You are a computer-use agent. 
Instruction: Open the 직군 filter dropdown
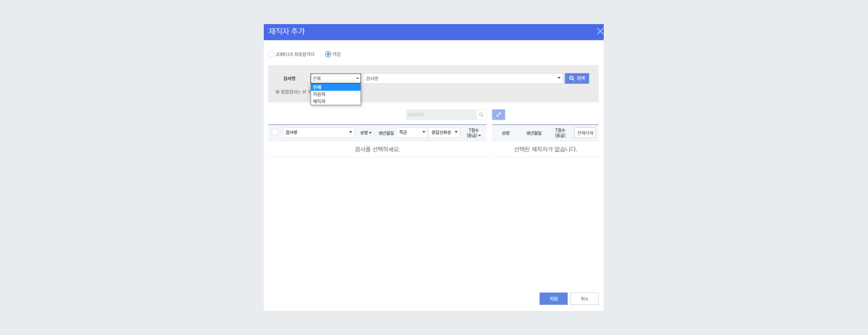[x=412, y=133]
